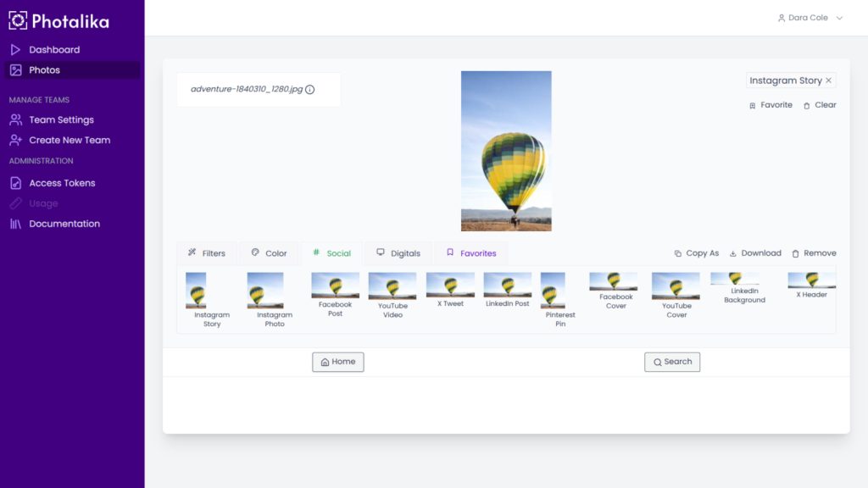The height and width of the screenshot is (488, 868).
Task: Open the Documentation link
Action: click(x=64, y=224)
